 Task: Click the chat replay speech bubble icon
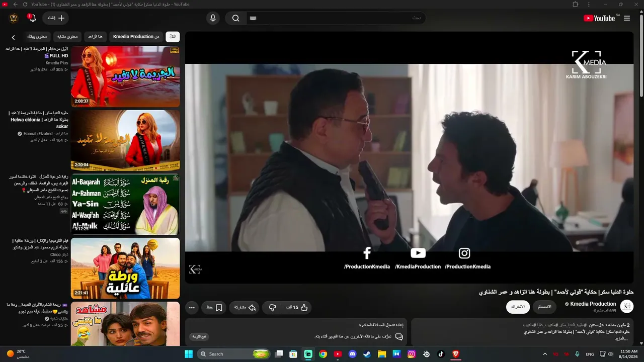399,336
